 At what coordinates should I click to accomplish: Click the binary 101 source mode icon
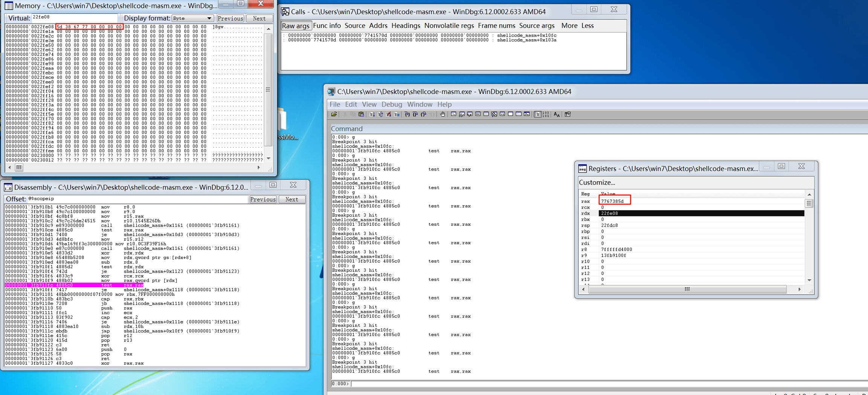pyautogui.click(x=546, y=114)
